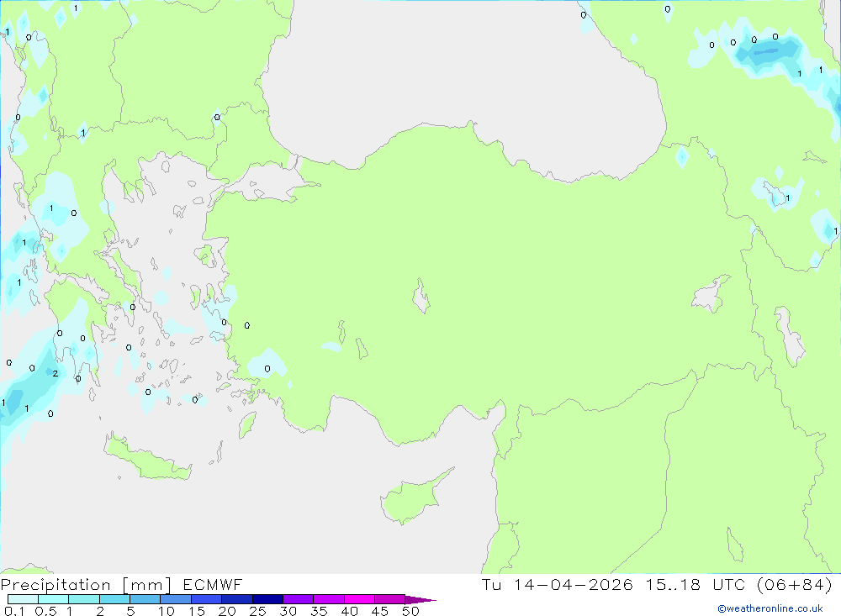The height and width of the screenshot is (616, 841).
Task: Pick the 10 to 15 mm blue swatch
Action: (x=176, y=599)
